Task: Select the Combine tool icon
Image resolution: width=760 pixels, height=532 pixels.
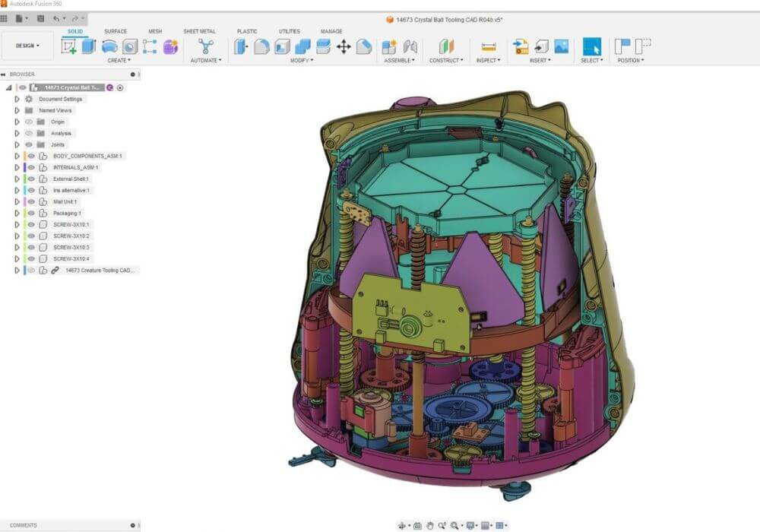Action: tap(302, 46)
